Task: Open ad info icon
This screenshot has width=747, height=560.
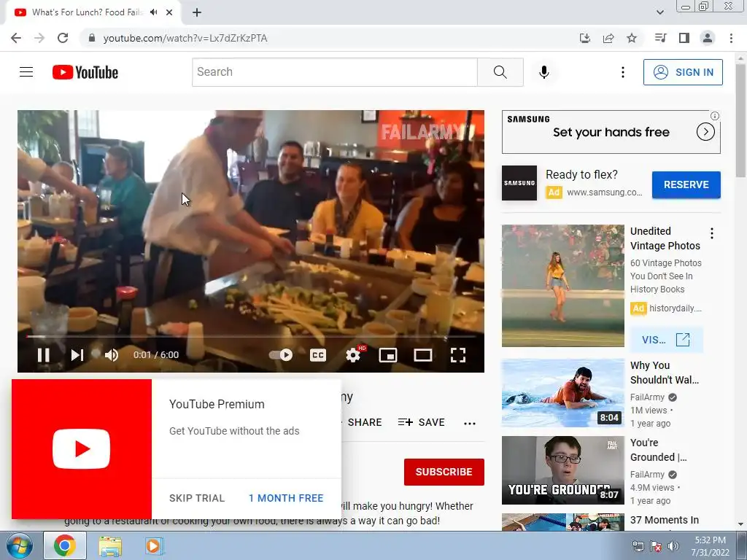Action: [x=715, y=116]
